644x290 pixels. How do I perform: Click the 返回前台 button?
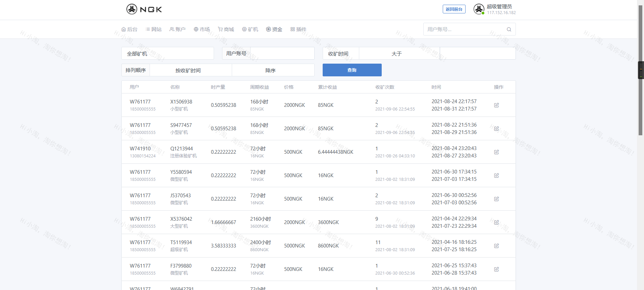454,9
